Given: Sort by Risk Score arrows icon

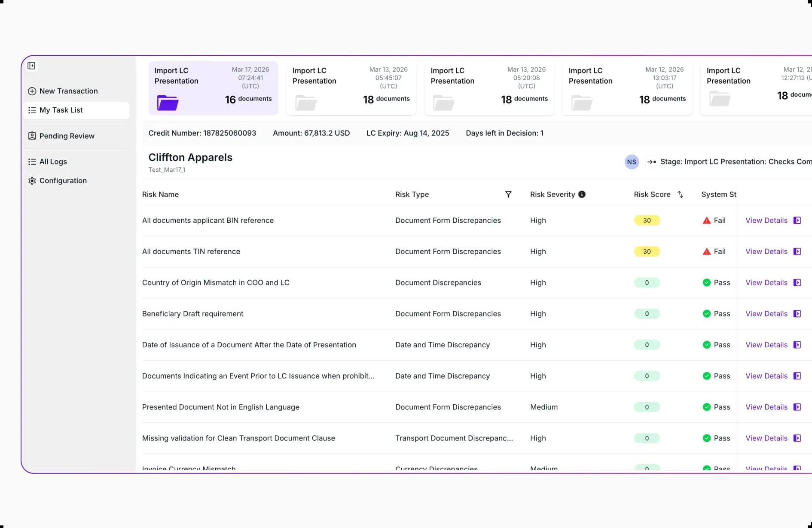Looking at the screenshot, I should tap(680, 194).
